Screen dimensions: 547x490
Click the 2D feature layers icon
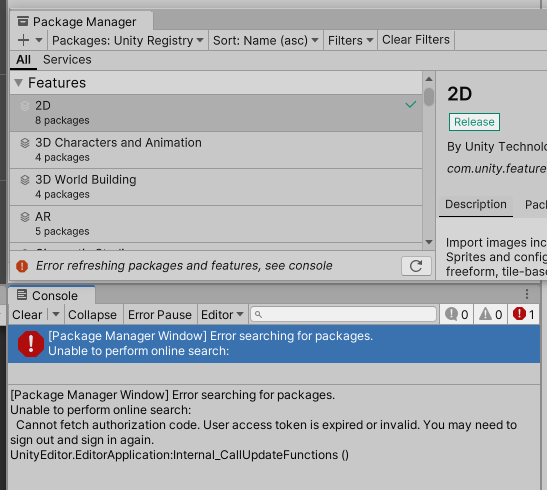[x=25, y=106]
